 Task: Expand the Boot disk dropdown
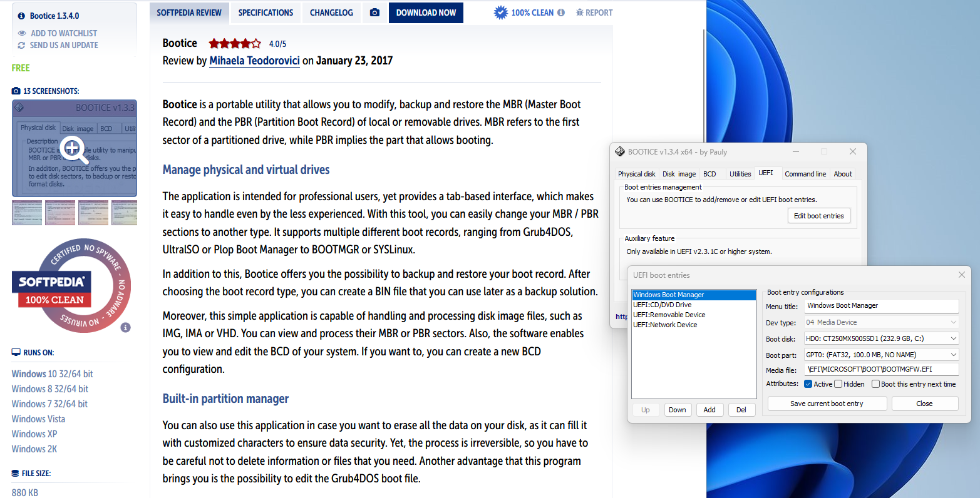coord(881,338)
